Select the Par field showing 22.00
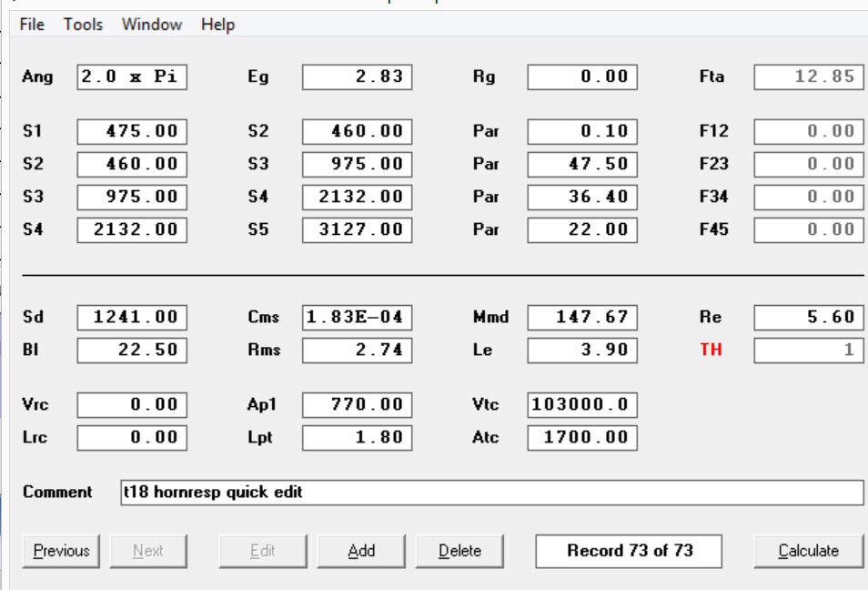The width and height of the screenshot is (868, 590). point(582,230)
